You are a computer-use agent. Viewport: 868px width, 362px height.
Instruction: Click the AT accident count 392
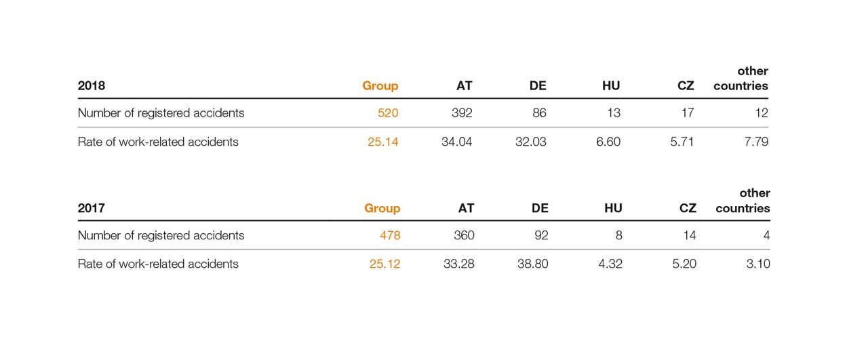point(462,113)
